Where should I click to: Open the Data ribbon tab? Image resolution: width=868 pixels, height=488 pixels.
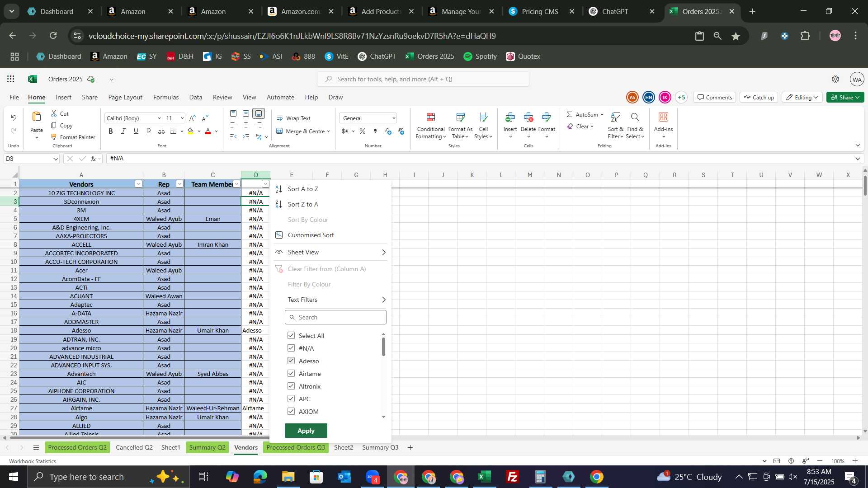(195, 97)
